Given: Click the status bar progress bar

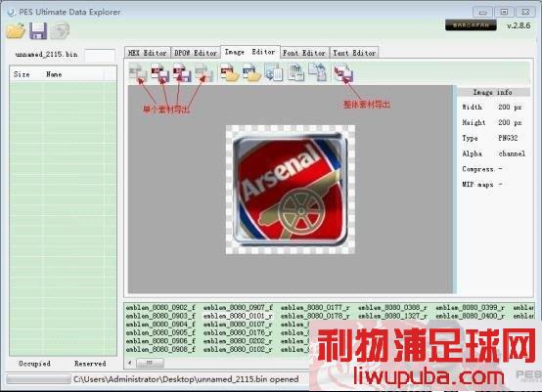Looking at the screenshot, I should tap(38, 379).
